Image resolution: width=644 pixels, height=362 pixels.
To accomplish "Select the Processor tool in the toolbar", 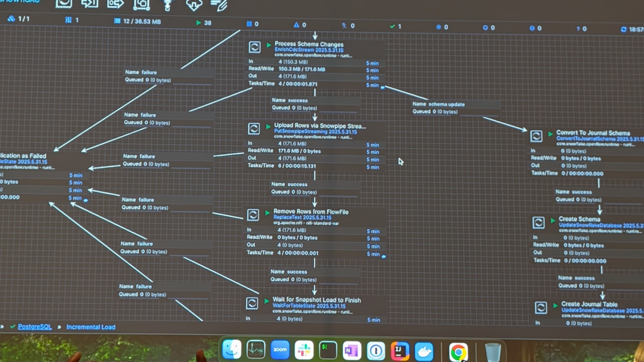I will [64, 4].
